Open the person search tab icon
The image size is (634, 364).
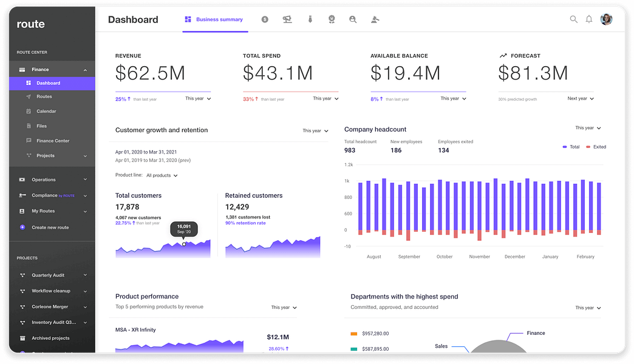click(353, 19)
